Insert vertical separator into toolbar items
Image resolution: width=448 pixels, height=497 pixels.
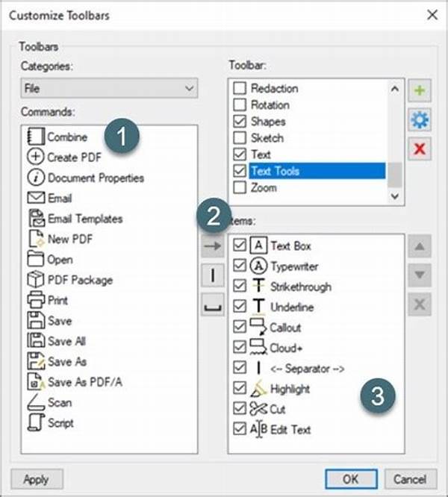coord(213,275)
